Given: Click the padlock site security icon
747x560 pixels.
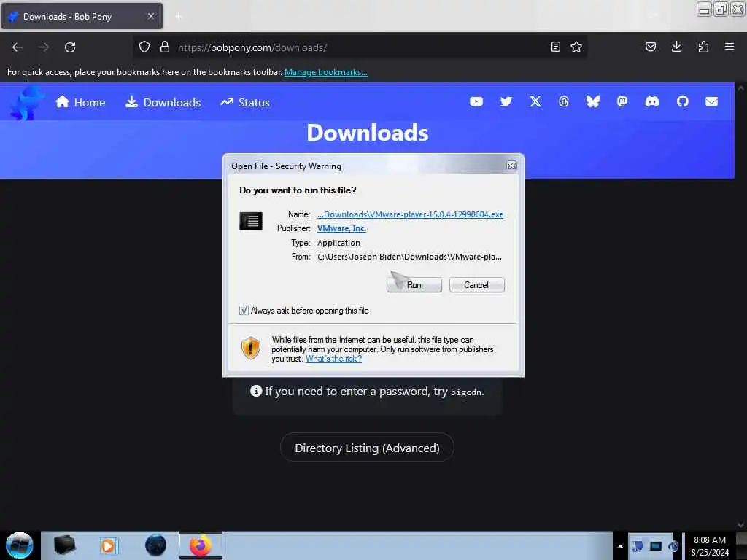Looking at the screenshot, I should tap(165, 47).
